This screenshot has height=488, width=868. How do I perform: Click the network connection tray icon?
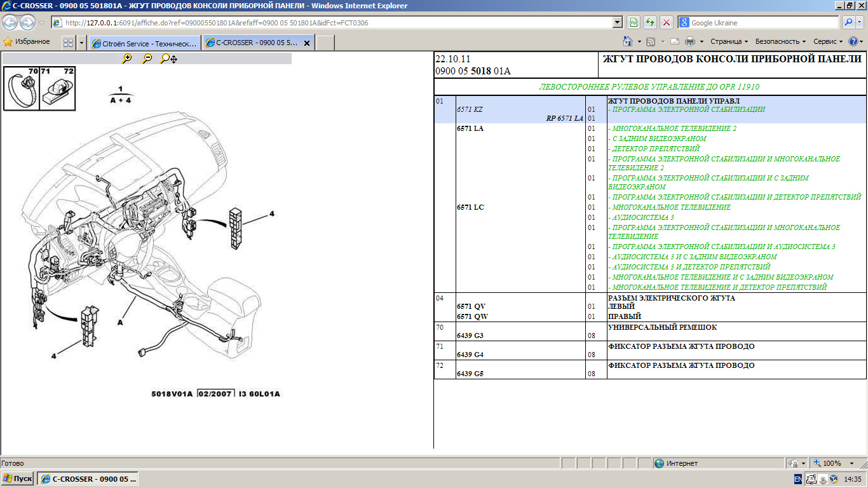811,478
